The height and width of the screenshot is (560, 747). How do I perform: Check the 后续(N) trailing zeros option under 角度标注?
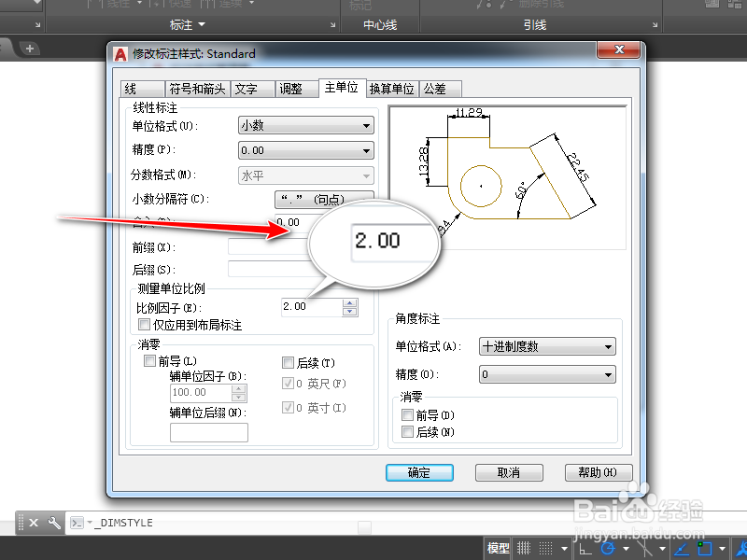tap(408, 432)
